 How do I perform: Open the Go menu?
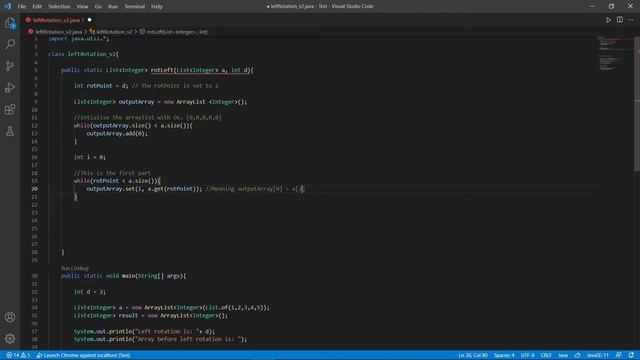coord(98,7)
